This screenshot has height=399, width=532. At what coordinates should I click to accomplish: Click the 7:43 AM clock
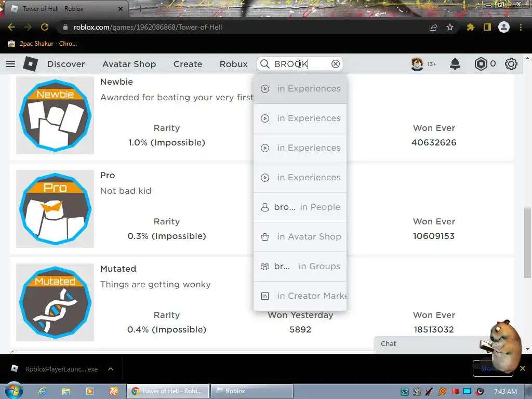[506, 392]
